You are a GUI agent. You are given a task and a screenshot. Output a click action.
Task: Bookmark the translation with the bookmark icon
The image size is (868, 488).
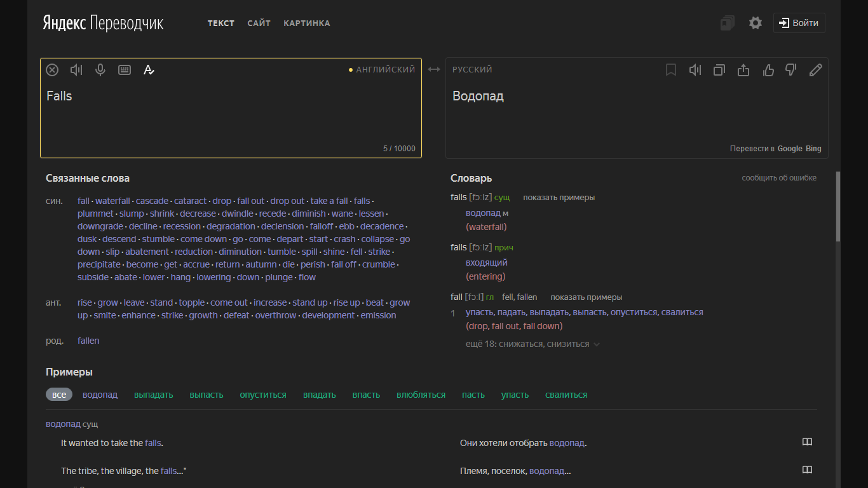(x=671, y=70)
